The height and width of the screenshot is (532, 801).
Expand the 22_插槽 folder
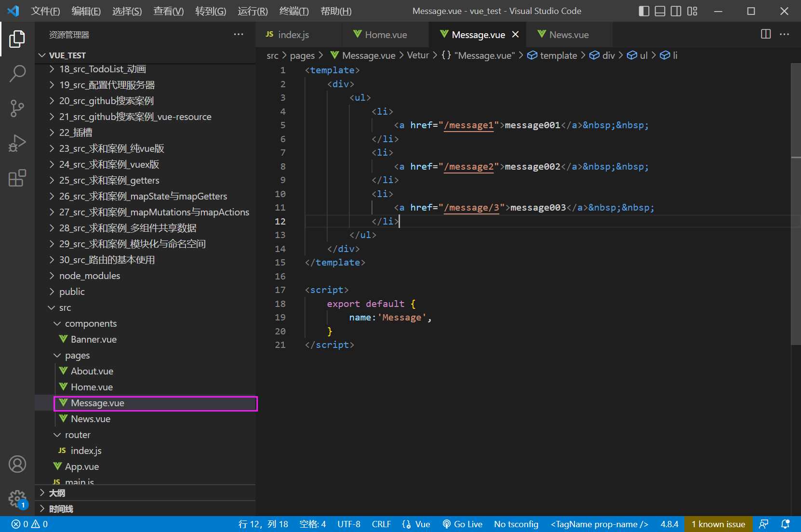click(x=145, y=133)
